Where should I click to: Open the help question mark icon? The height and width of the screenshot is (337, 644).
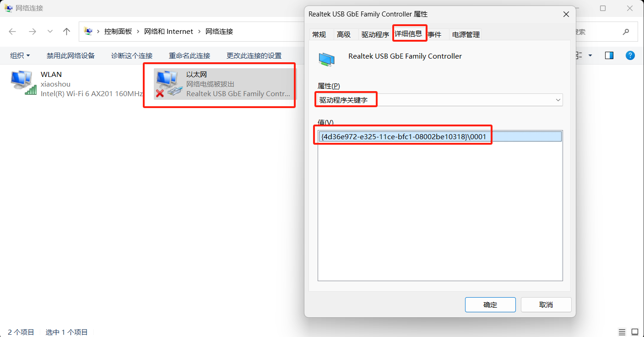630,55
